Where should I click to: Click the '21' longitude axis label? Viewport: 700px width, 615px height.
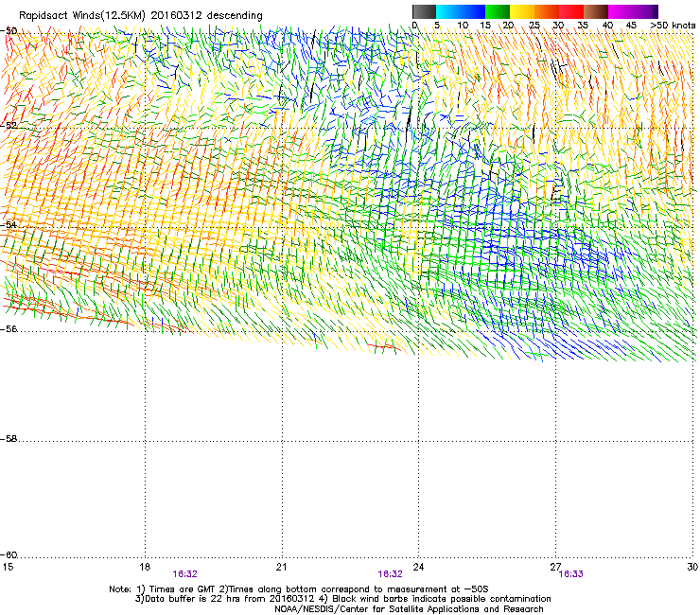[x=281, y=567]
